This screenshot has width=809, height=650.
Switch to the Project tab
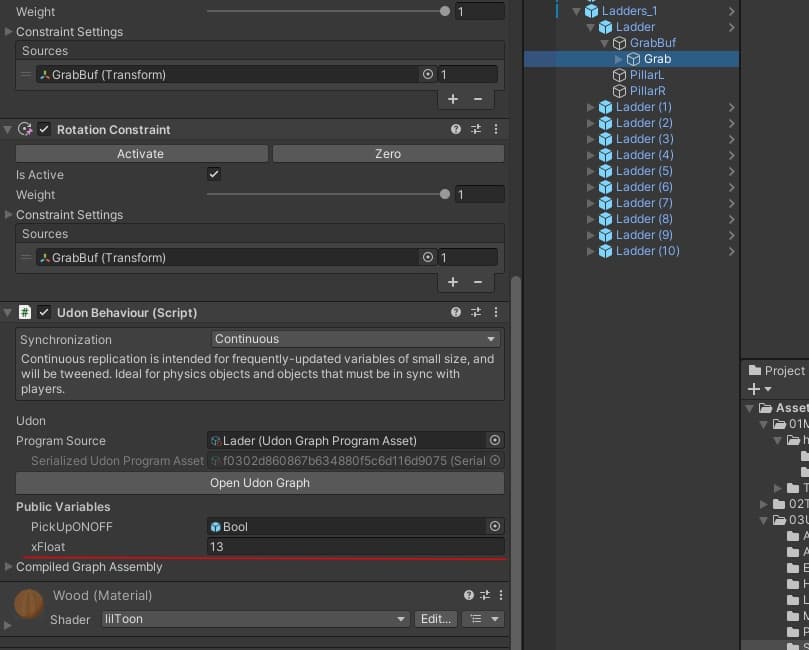pos(777,371)
